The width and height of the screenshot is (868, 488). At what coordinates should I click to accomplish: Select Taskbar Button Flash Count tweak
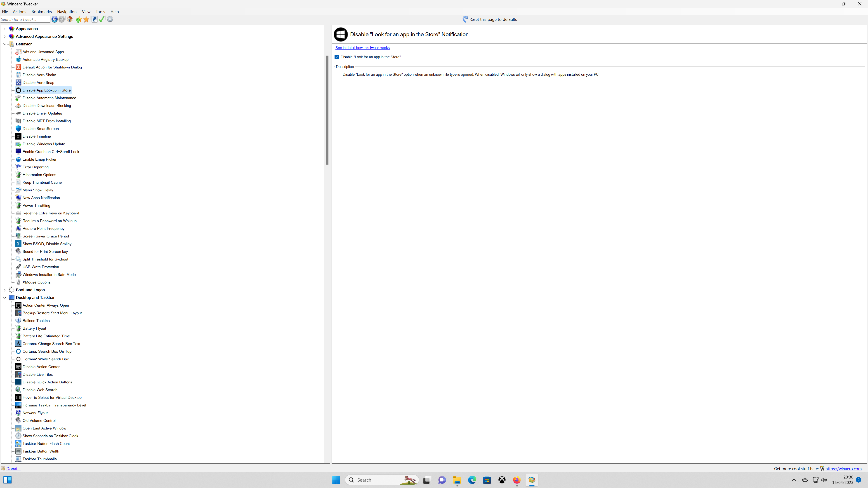click(46, 443)
